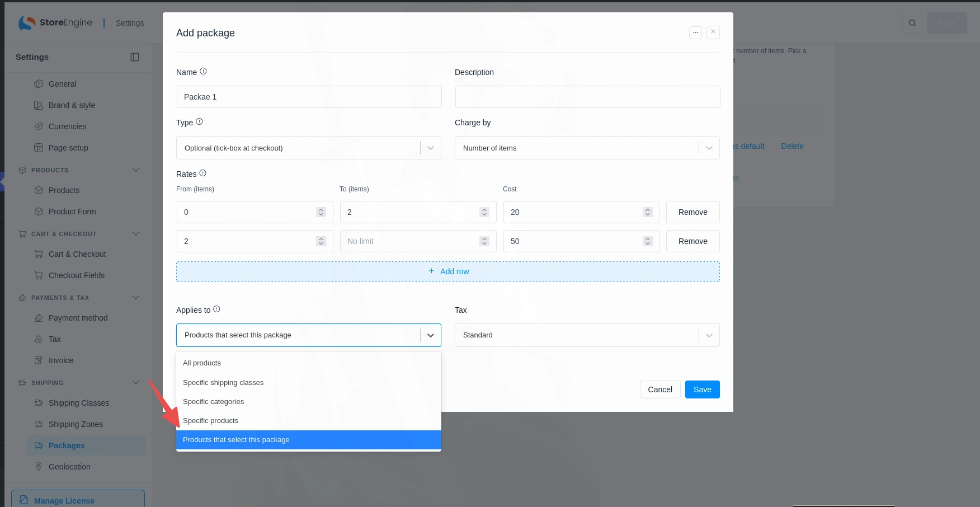
Task: Choose Specific categories option
Action: [309, 402]
